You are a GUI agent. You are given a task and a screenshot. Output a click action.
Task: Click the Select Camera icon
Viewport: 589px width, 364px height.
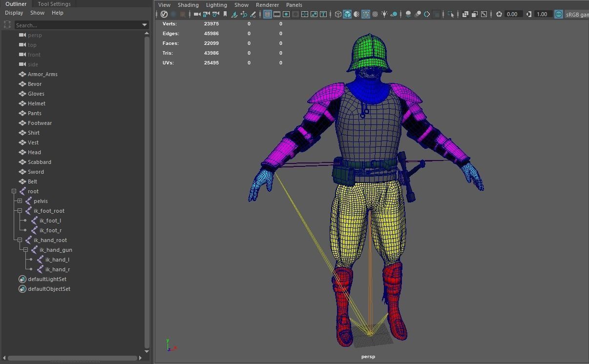click(x=197, y=14)
